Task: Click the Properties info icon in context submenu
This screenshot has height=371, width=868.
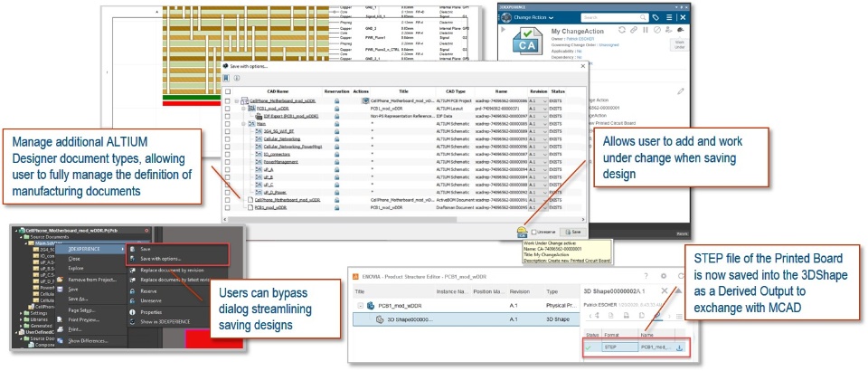Action: (x=132, y=312)
